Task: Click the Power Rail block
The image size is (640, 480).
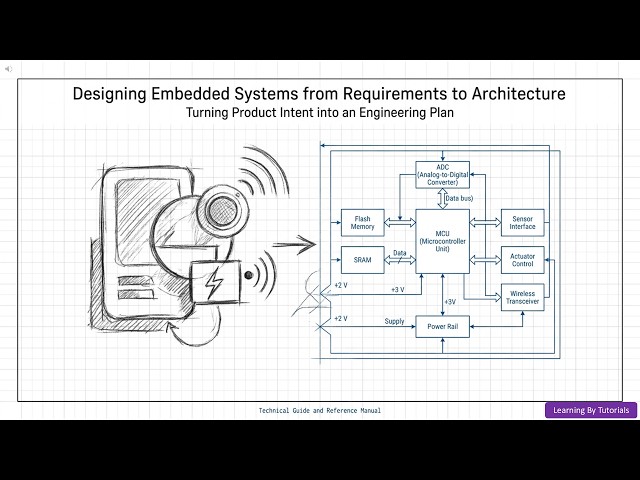Action: point(442,327)
